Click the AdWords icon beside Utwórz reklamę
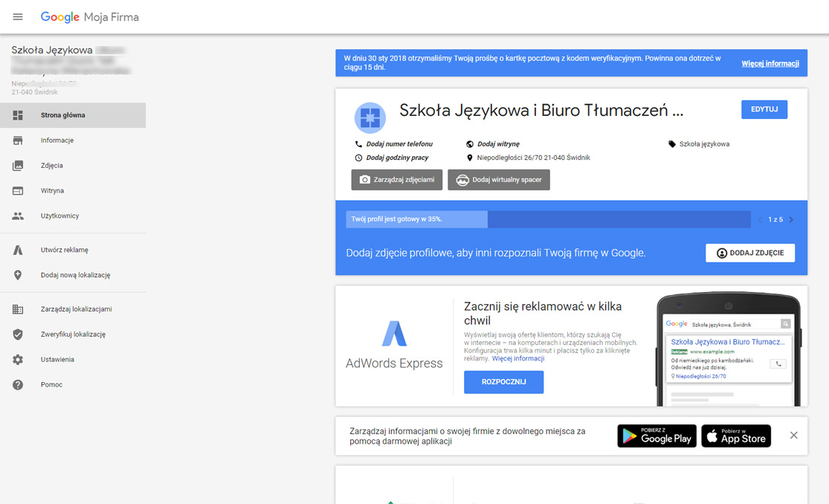 pos(18,251)
